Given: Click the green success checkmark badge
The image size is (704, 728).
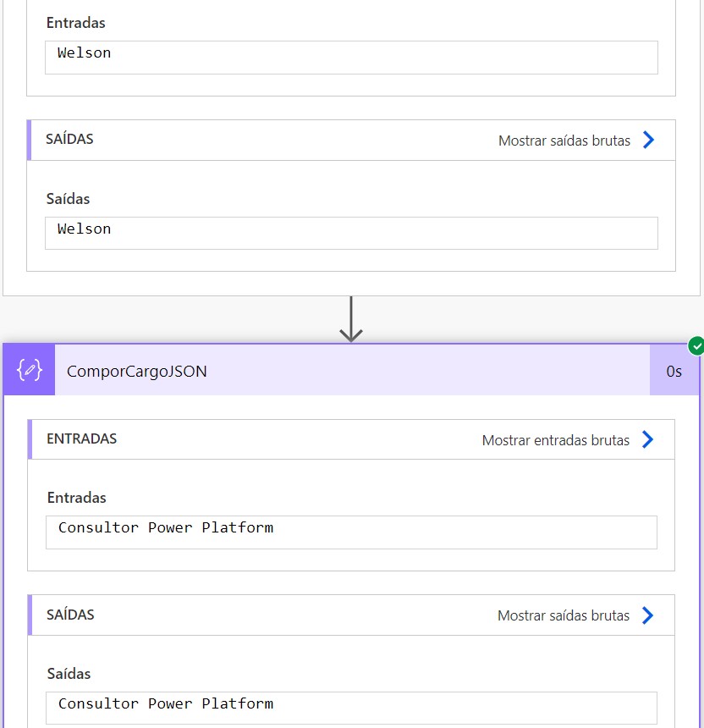Looking at the screenshot, I should 696,345.
